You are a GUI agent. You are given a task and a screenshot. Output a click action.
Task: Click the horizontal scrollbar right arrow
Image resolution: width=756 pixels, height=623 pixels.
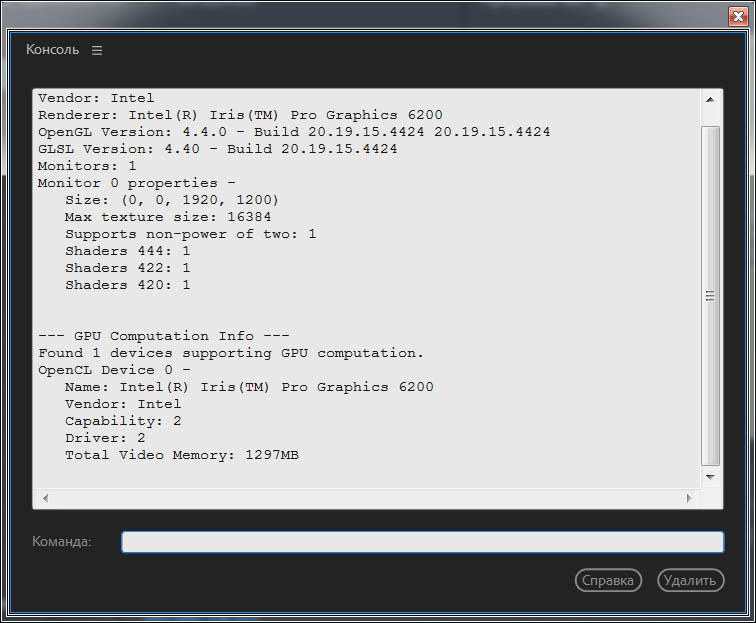coord(689,498)
